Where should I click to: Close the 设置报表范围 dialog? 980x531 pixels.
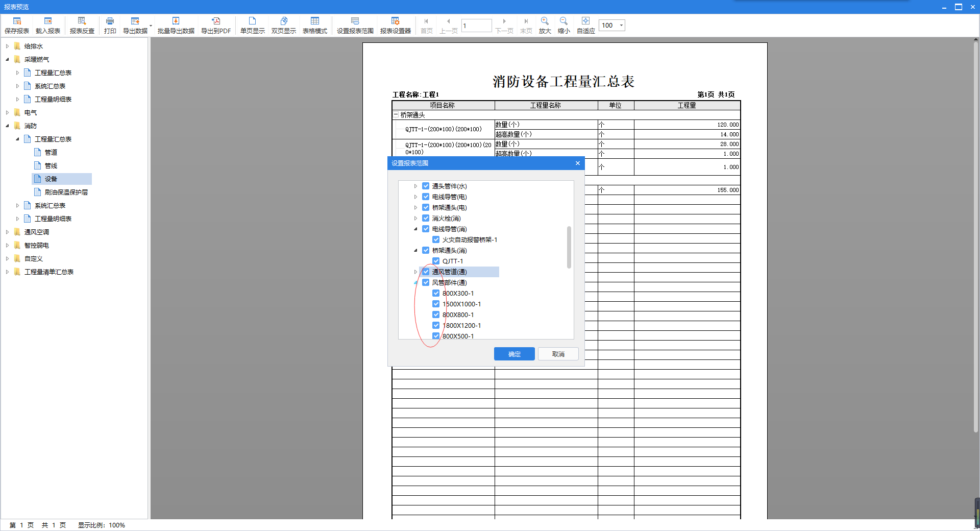coord(578,163)
